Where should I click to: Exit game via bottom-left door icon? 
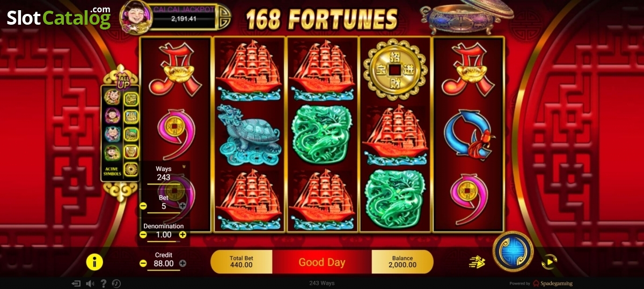[x=76, y=284]
